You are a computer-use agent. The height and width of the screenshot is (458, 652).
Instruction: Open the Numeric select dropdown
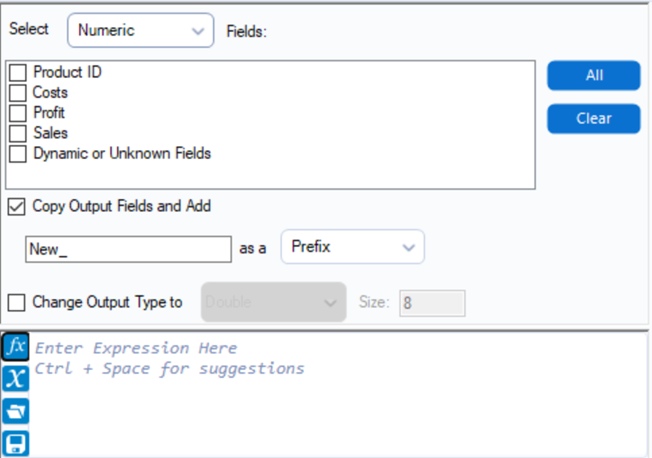(140, 30)
